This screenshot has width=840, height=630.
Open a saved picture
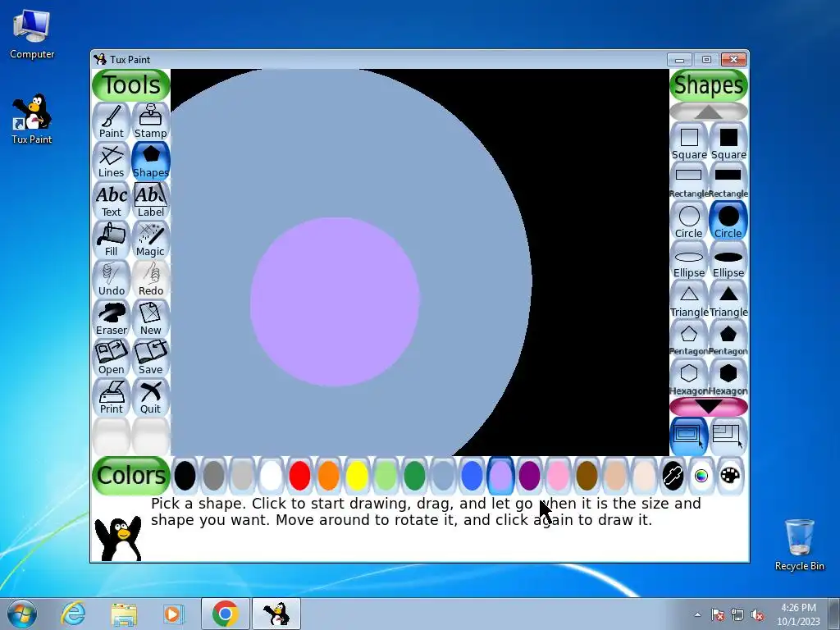(112, 358)
